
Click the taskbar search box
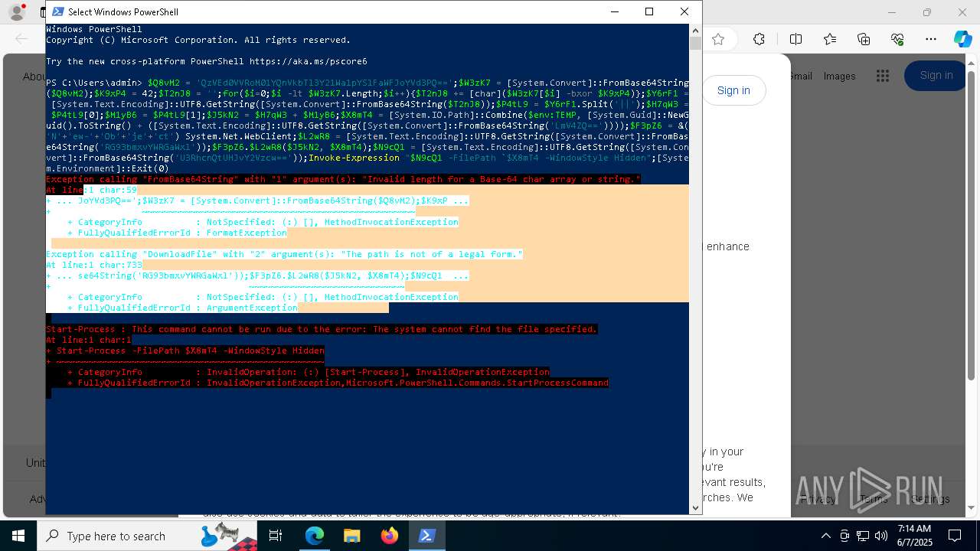(x=149, y=536)
